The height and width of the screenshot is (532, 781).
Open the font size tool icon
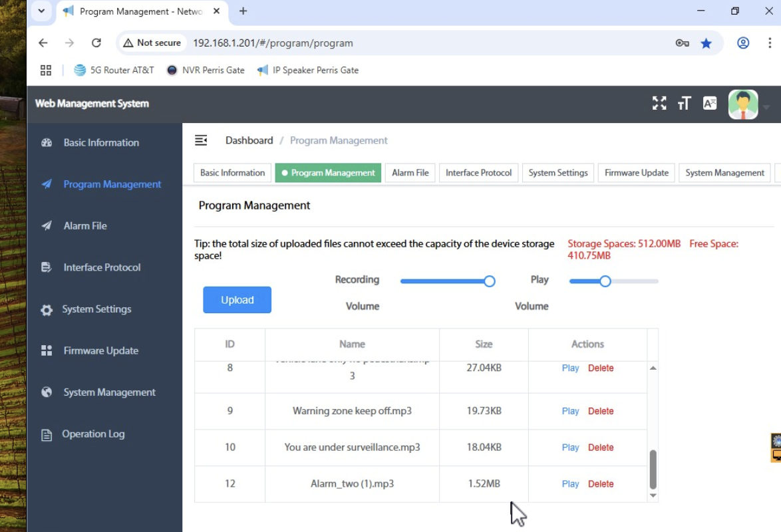pos(684,103)
